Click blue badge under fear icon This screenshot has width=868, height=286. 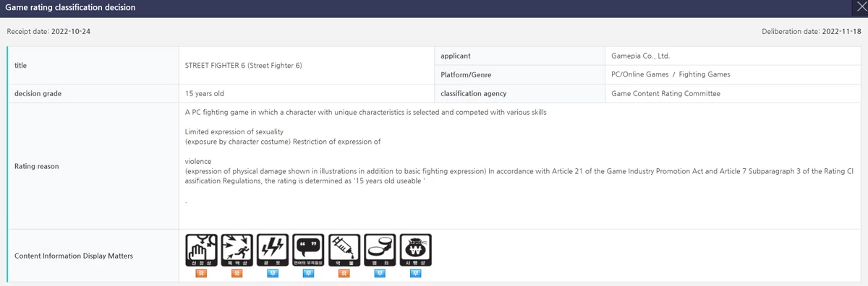[x=272, y=274]
